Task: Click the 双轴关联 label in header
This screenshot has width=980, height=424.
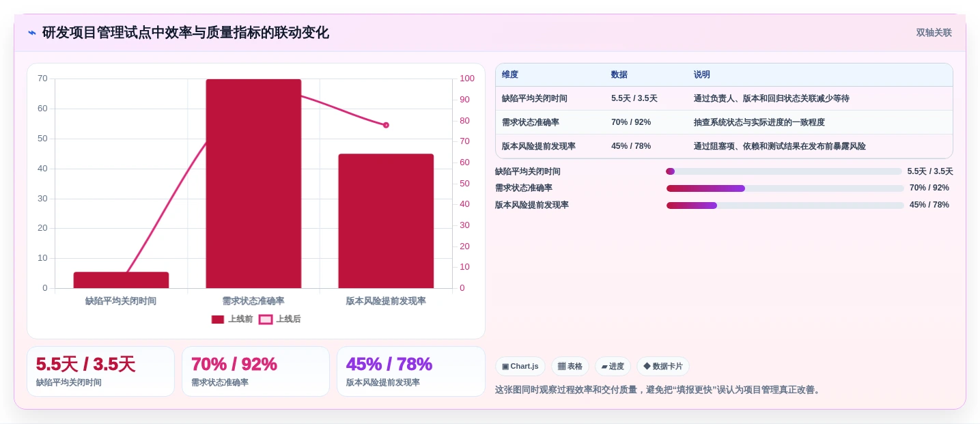Action: 934,32
